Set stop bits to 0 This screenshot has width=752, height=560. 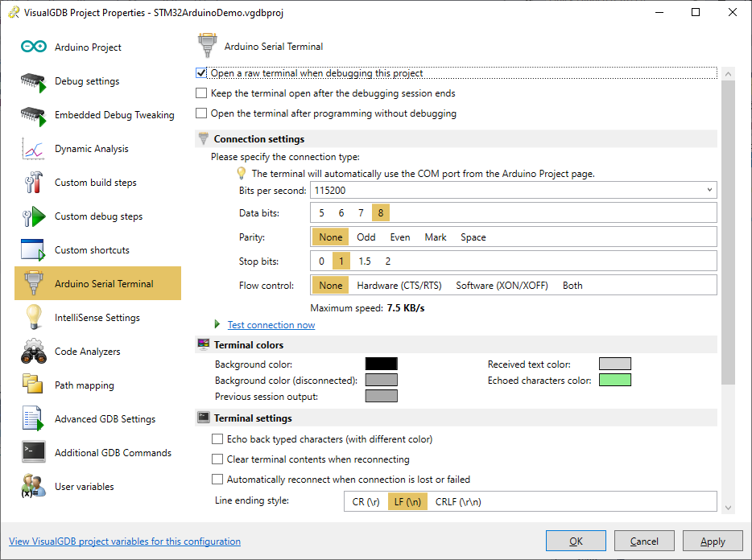[321, 261]
